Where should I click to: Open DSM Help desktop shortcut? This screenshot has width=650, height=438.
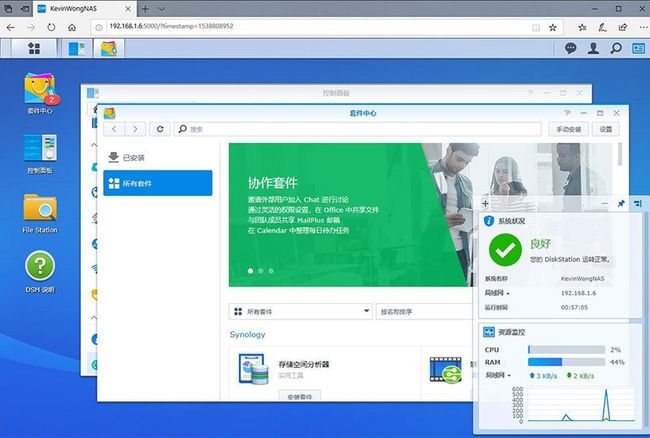(x=40, y=272)
